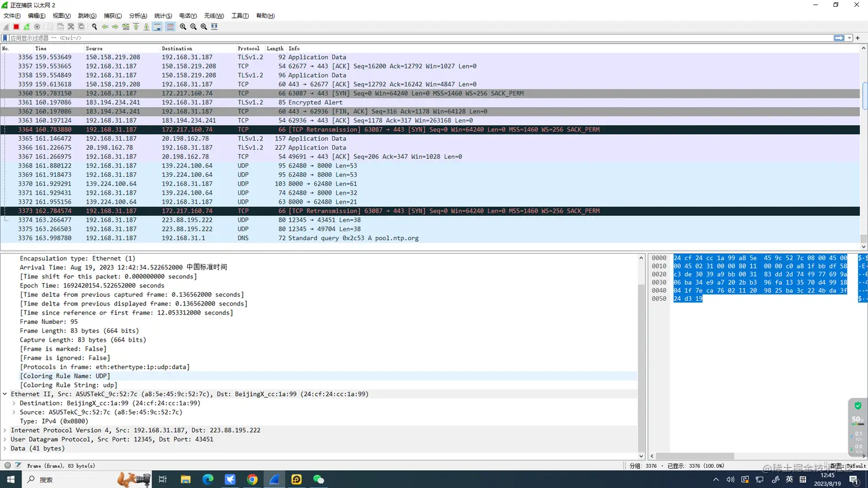Open File Explorer from the taskbar
This screenshot has width=868, height=488.
point(185,479)
